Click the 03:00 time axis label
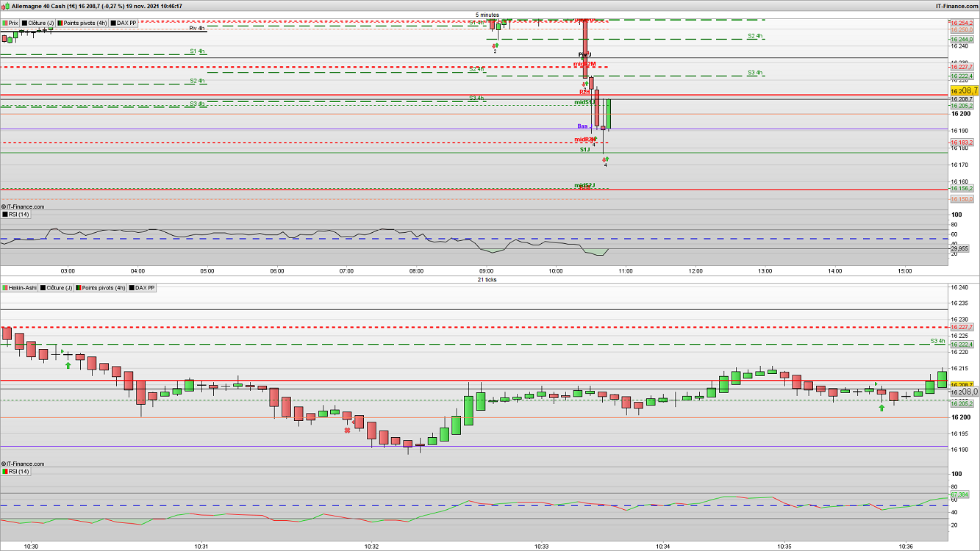The image size is (980, 551). tap(68, 271)
